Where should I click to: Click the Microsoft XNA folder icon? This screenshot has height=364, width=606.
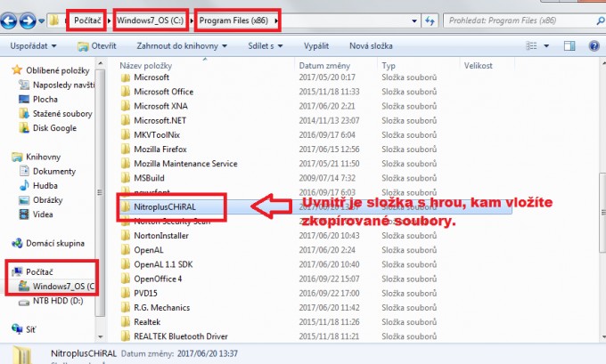(x=126, y=106)
